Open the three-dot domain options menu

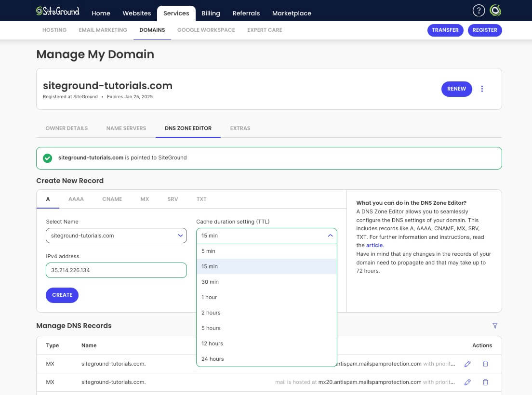coord(482,89)
